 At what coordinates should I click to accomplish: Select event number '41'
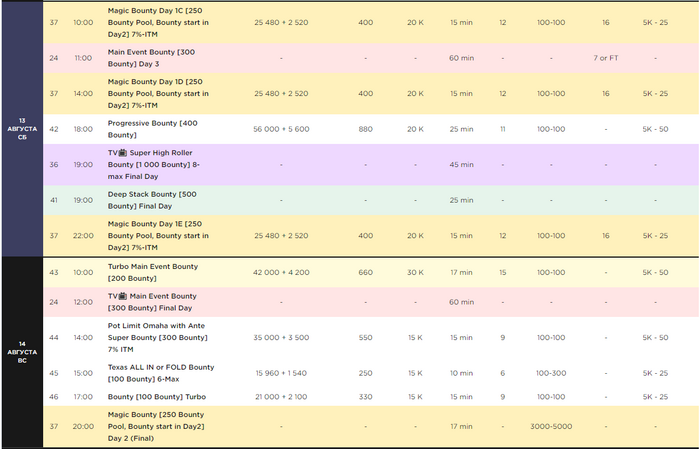click(x=54, y=200)
